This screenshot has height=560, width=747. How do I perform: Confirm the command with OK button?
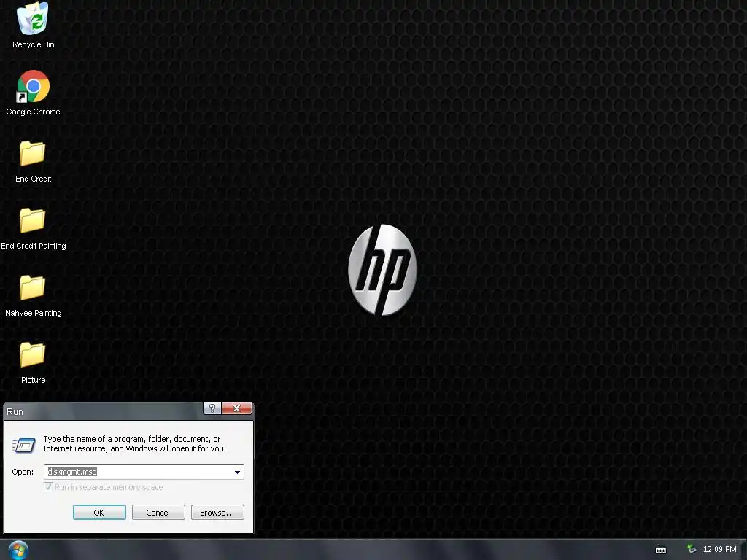[x=99, y=513]
